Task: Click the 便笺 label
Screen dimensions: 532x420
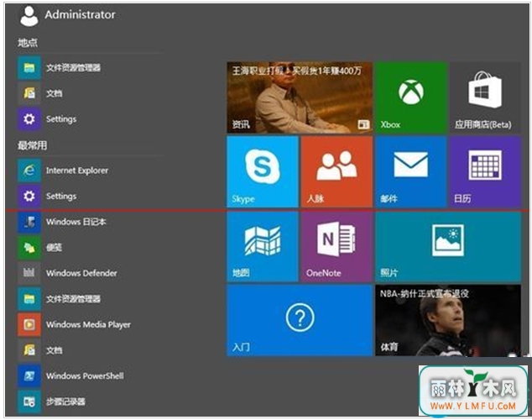Action: 54,248
